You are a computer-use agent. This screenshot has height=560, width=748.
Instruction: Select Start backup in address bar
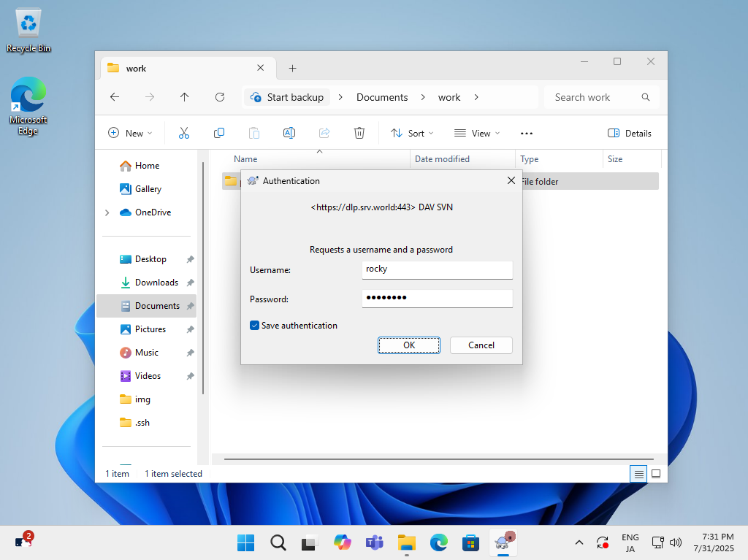287,97
